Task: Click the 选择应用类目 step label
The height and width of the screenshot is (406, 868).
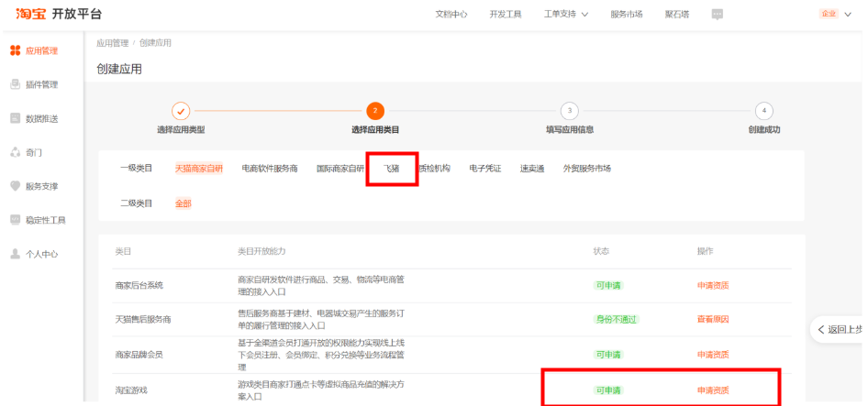Action: (375, 130)
